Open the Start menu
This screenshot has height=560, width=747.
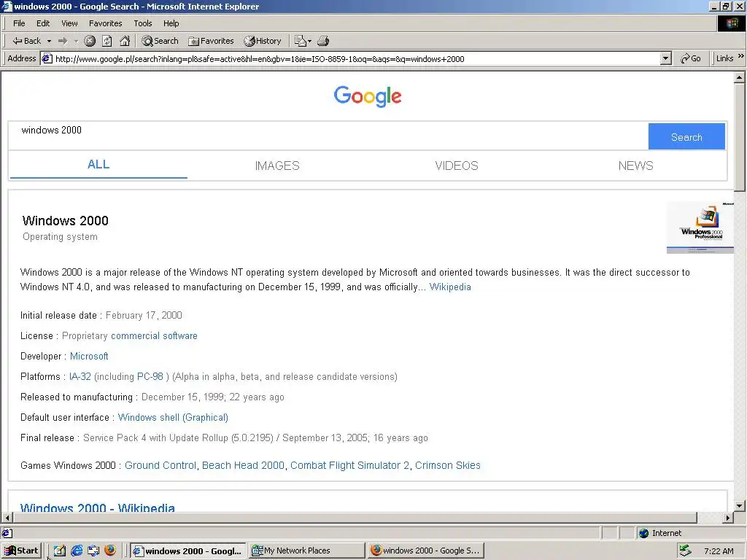click(21, 551)
